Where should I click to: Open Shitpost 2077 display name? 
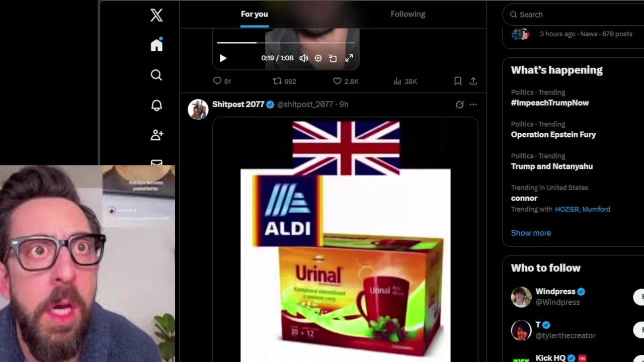pos(238,104)
